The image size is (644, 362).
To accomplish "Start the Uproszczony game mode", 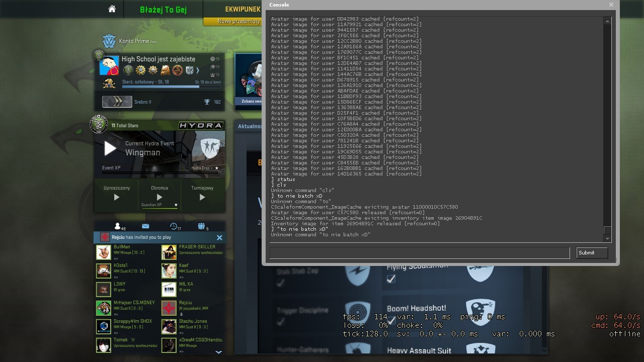I will click(117, 198).
